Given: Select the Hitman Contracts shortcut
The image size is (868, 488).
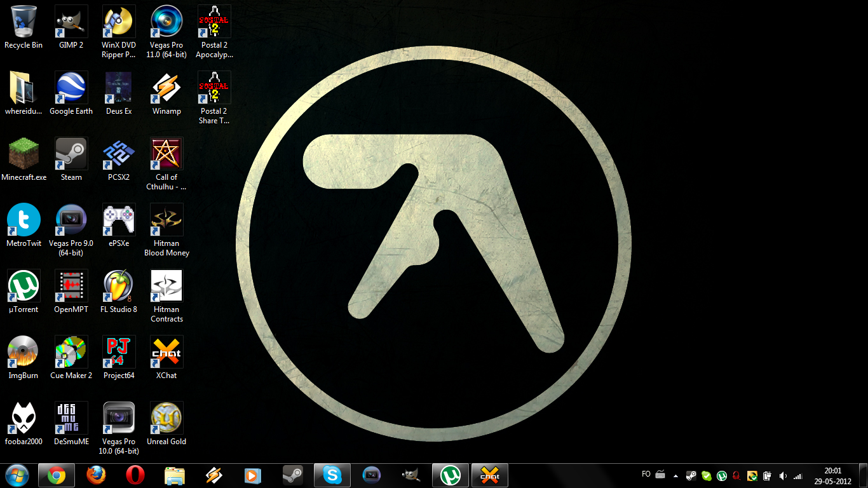Looking at the screenshot, I should tap(166, 297).
